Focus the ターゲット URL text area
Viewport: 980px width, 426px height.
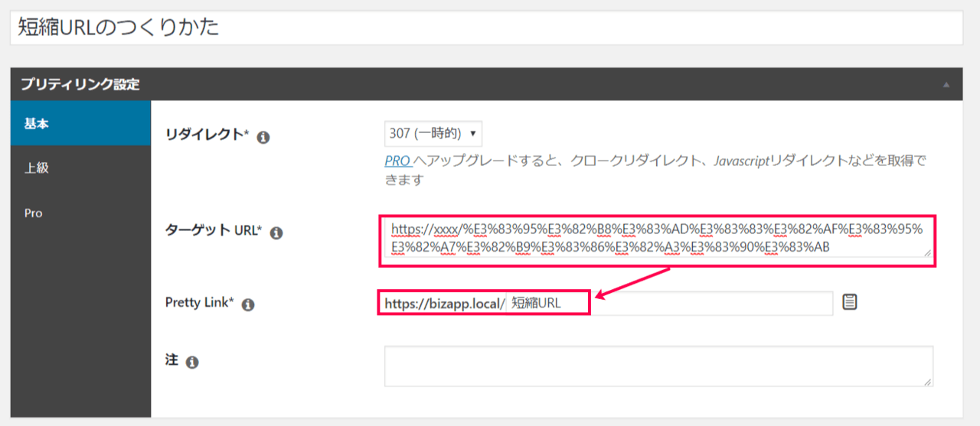(x=657, y=238)
